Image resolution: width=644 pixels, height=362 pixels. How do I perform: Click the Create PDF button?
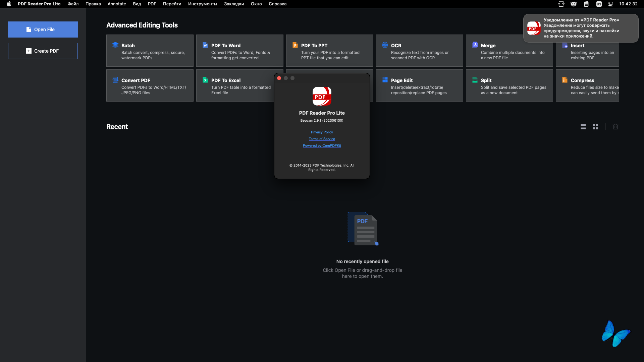point(43,51)
